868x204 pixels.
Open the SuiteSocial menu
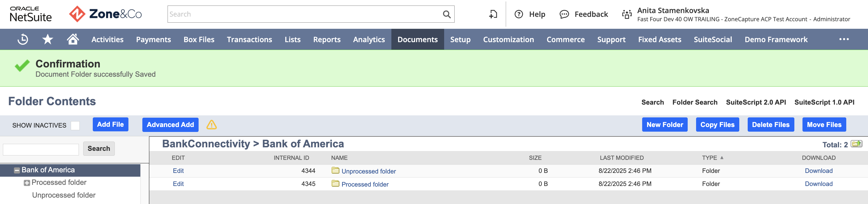pos(713,40)
